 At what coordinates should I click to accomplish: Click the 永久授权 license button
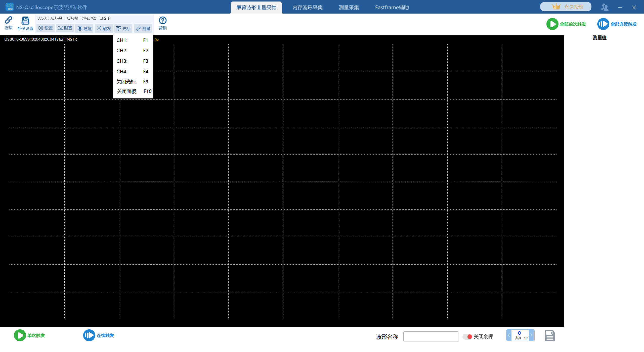point(565,7)
